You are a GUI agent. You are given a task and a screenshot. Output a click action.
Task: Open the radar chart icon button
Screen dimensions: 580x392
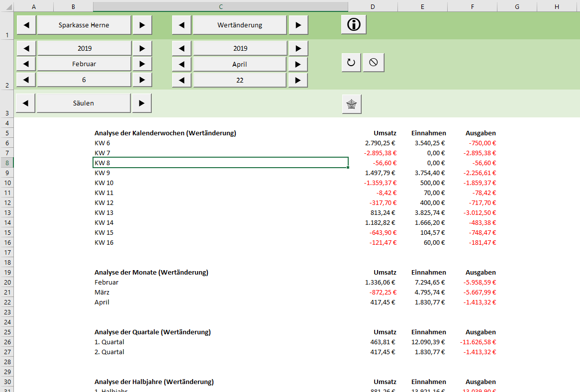[x=351, y=104]
